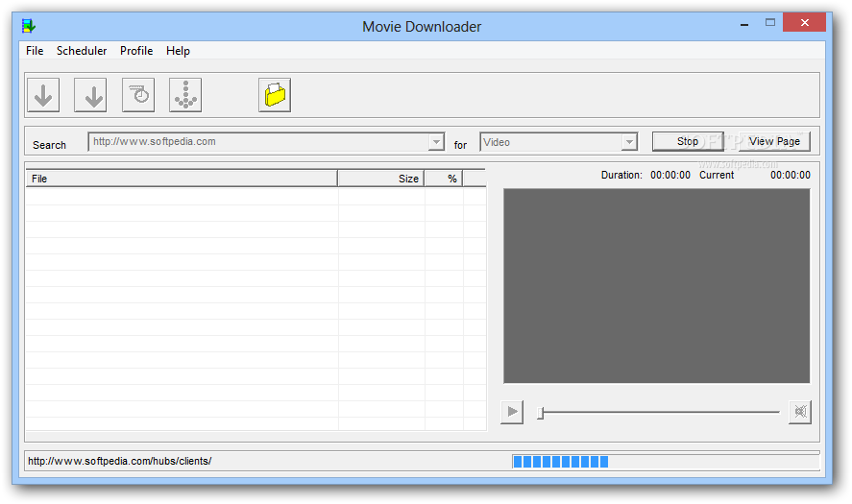Sort by the Size column header

[x=381, y=179]
